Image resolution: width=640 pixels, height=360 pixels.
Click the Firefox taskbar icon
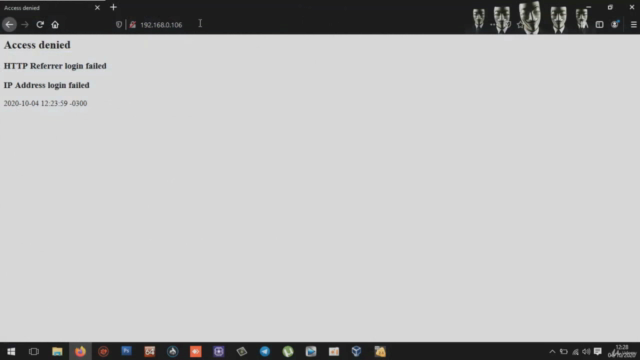coord(80,351)
